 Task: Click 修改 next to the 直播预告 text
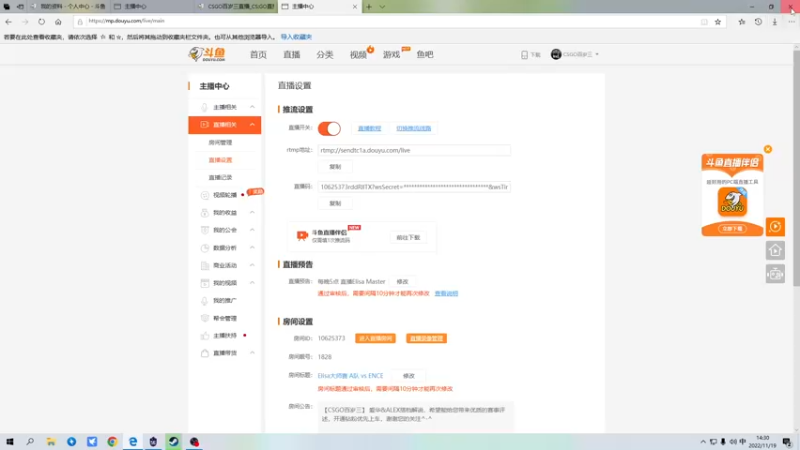point(403,282)
